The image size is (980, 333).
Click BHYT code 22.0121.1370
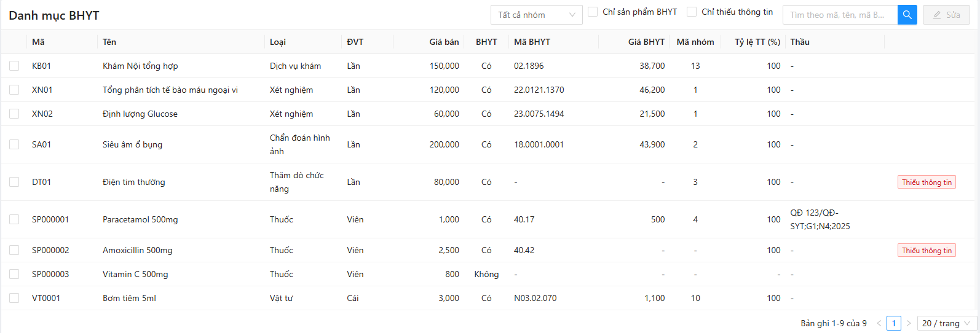point(539,90)
